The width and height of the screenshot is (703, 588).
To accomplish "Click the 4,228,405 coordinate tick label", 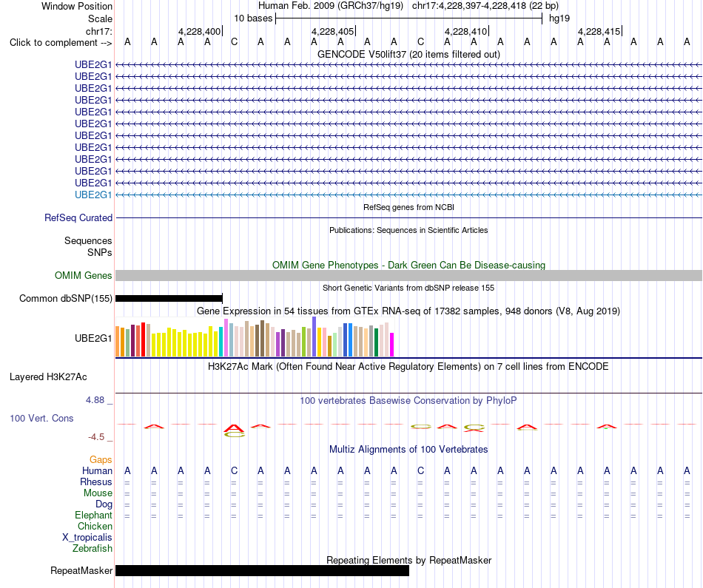I will (x=333, y=31).
